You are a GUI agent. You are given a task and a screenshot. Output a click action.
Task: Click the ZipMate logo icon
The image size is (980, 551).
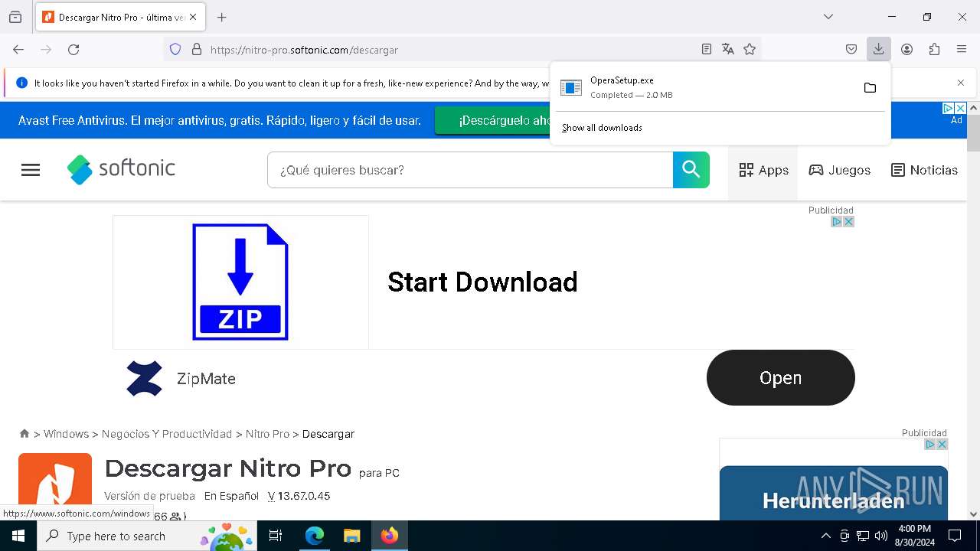[145, 379]
